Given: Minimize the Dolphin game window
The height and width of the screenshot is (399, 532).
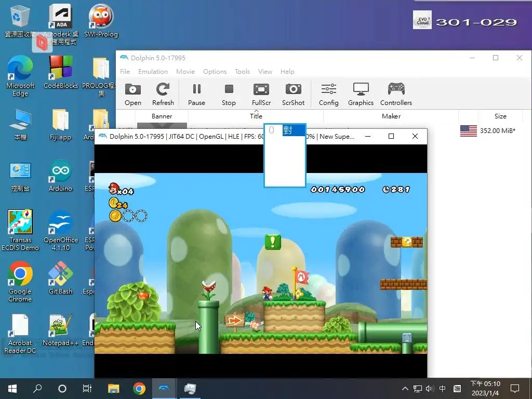Looking at the screenshot, I should click(368, 137).
